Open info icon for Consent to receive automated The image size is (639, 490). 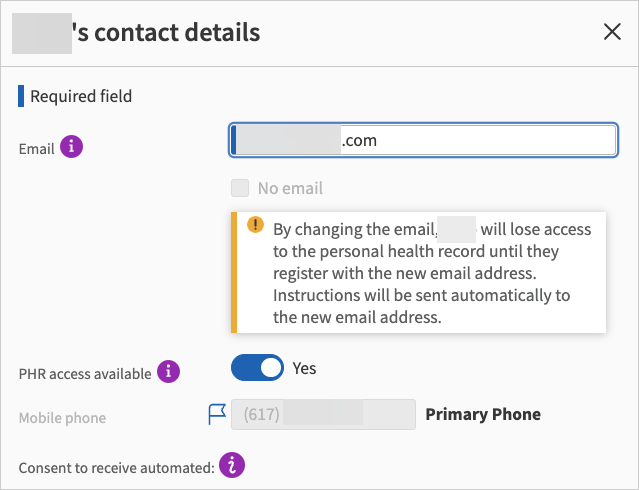click(x=232, y=464)
